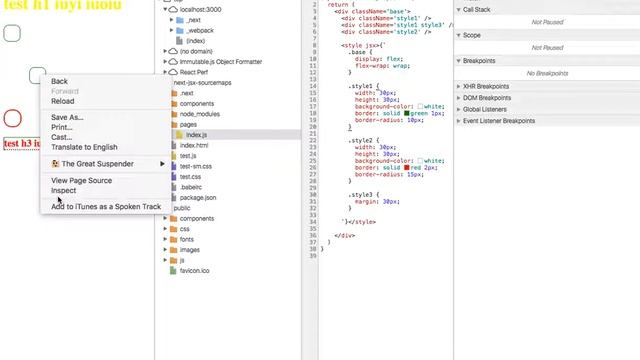
Task: Click the red 'test h3' heading
Action: (22, 144)
